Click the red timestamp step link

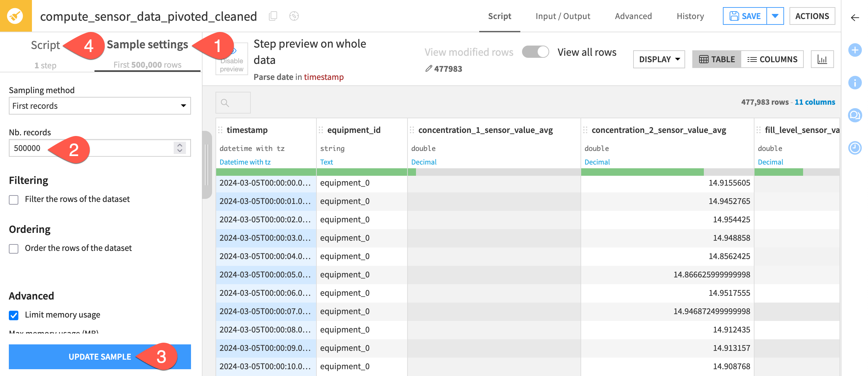coord(324,77)
